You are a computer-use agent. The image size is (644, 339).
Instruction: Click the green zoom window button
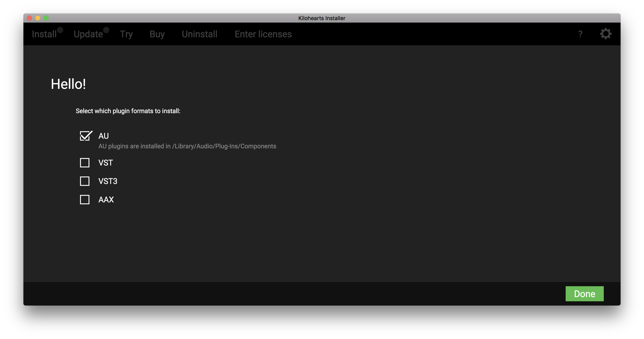coord(46,18)
